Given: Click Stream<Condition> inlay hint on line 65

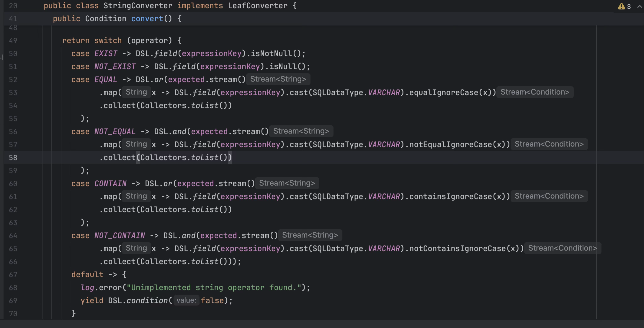Looking at the screenshot, I should (x=563, y=248).
